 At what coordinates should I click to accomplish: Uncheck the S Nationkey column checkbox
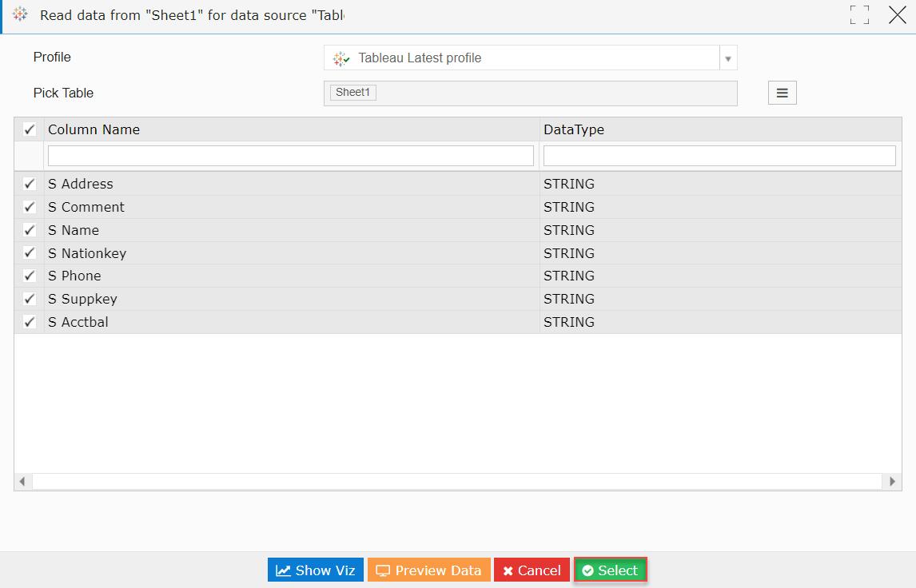point(30,252)
